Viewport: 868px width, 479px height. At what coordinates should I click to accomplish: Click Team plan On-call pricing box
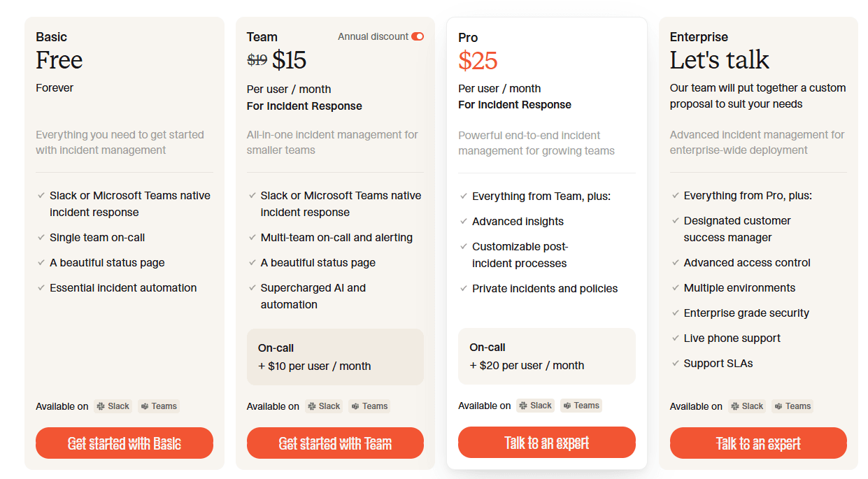pyautogui.click(x=335, y=357)
